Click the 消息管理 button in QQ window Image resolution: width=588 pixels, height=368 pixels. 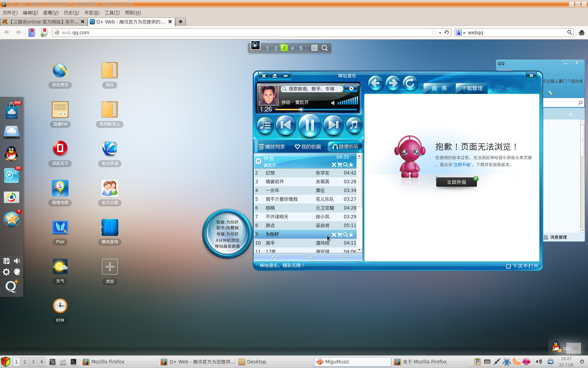pyautogui.click(x=555, y=237)
